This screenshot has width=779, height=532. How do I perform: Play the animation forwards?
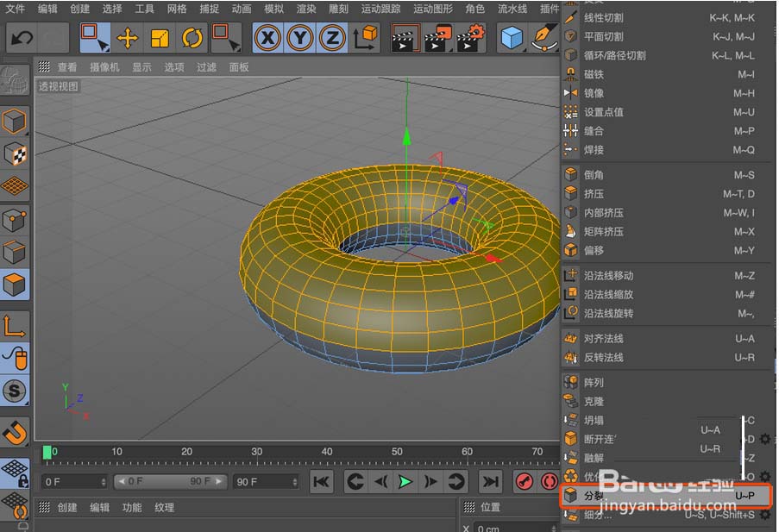(x=405, y=481)
